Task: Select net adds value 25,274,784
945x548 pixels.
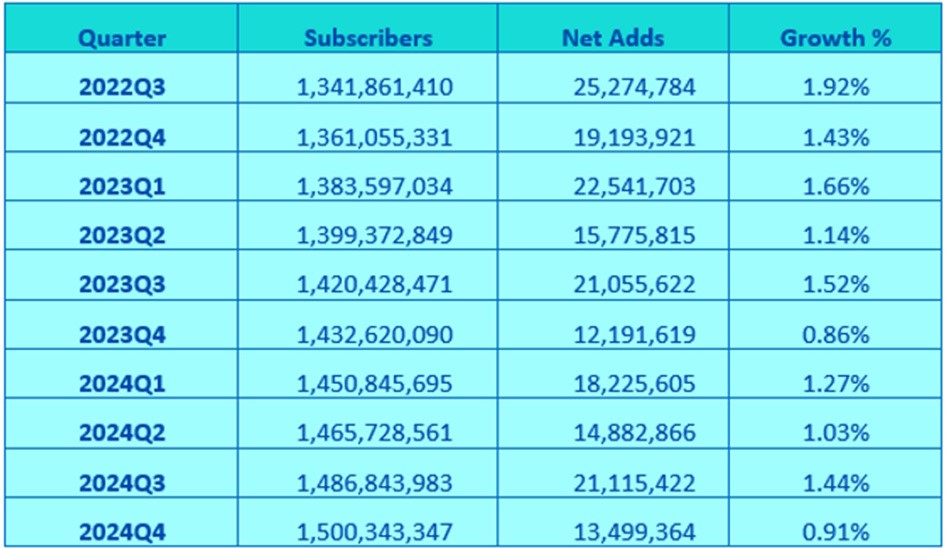Action: 634,87
